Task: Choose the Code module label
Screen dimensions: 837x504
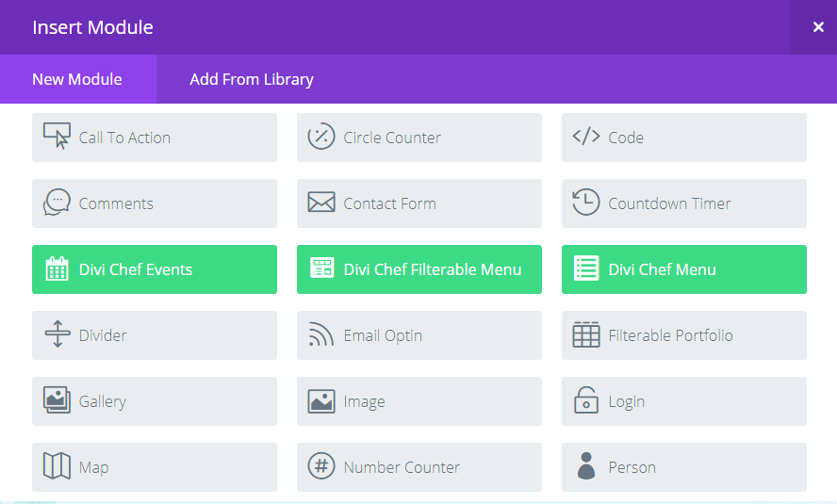Action: (x=626, y=138)
